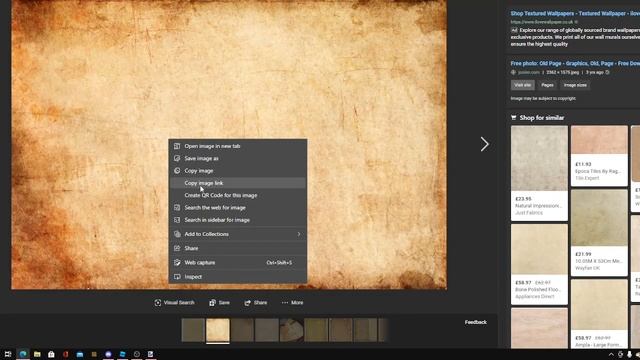Click the Visual Search button below image
The image size is (640, 360).
tap(174, 302)
